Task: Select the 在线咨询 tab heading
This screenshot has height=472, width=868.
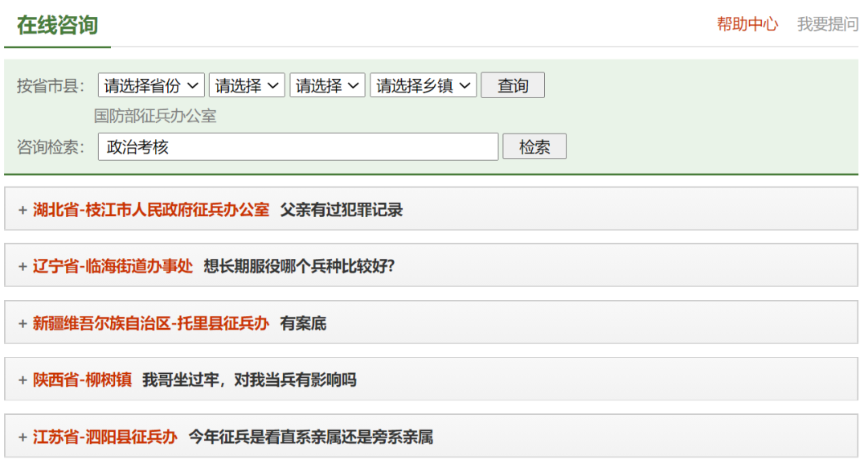Action: pyautogui.click(x=57, y=25)
